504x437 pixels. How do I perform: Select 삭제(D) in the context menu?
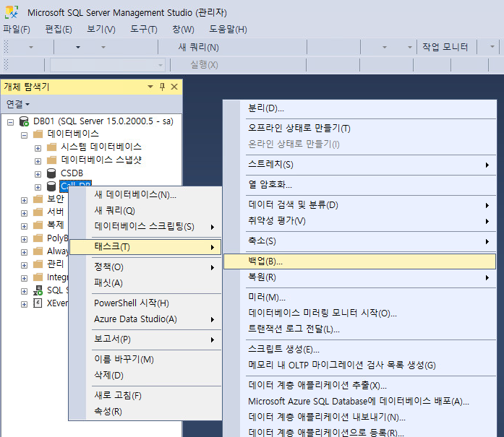145,376
